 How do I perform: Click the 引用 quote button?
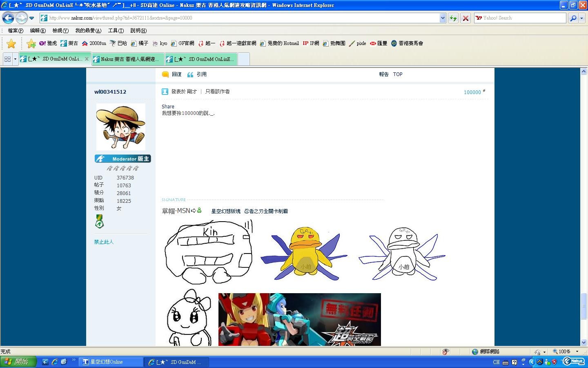(197, 74)
